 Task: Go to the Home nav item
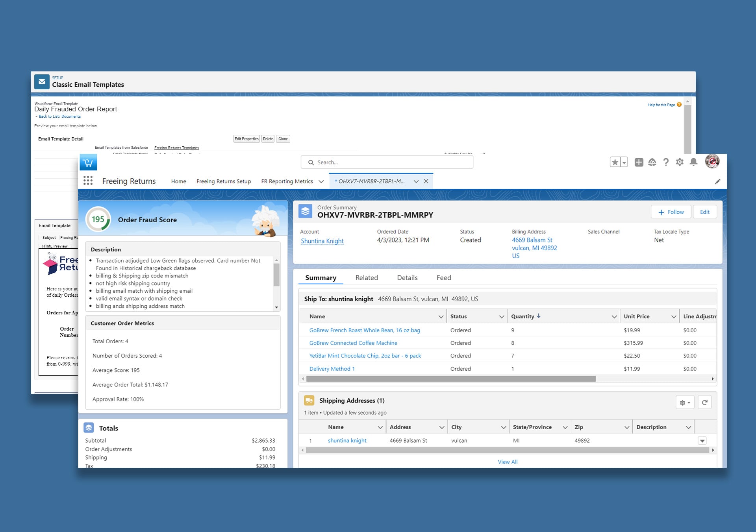[178, 181]
